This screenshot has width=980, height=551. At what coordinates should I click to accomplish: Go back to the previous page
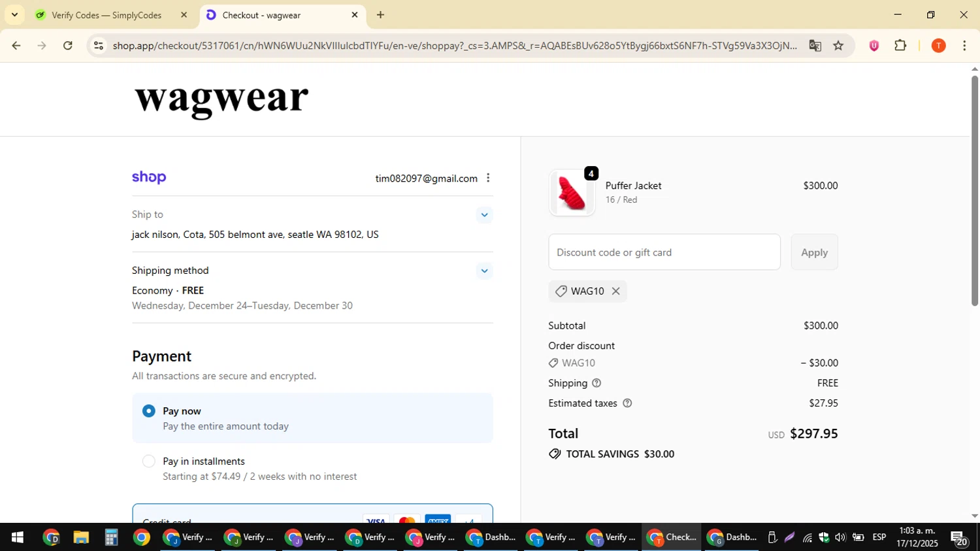click(16, 46)
